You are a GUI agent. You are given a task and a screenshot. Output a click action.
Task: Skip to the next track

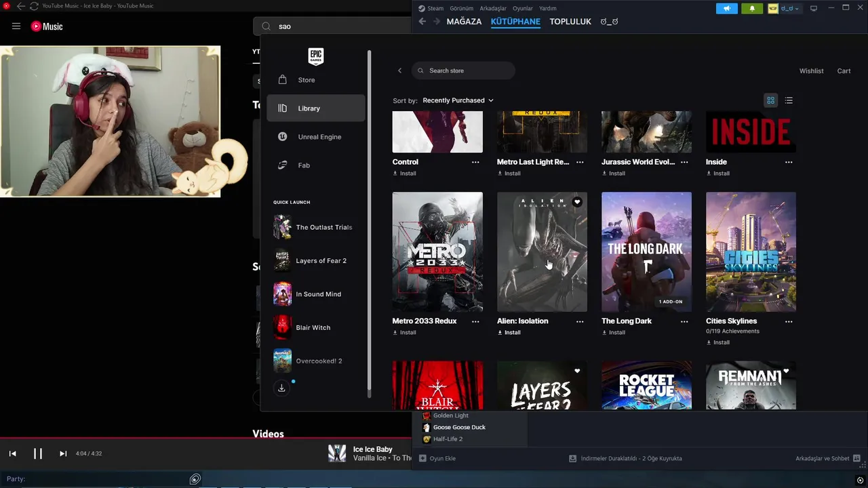[x=63, y=453]
